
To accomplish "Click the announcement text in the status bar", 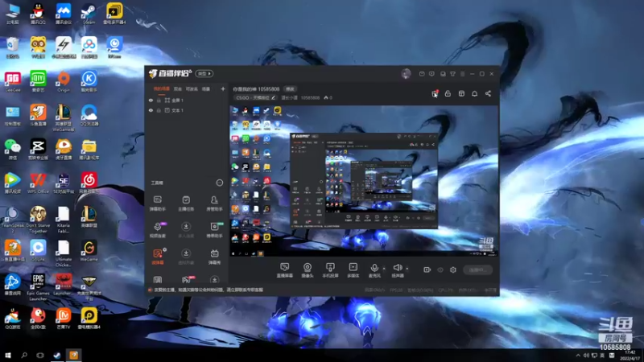I will 208,290.
